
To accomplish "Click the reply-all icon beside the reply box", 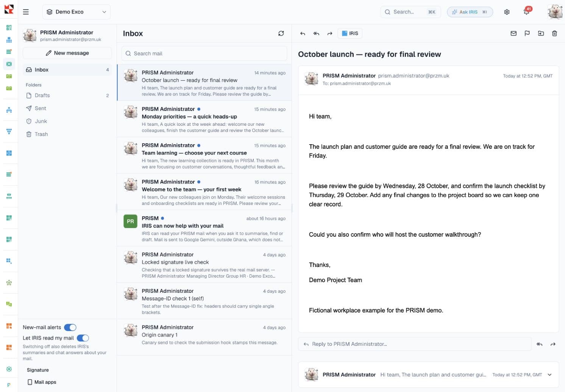I will click(539, 344).
